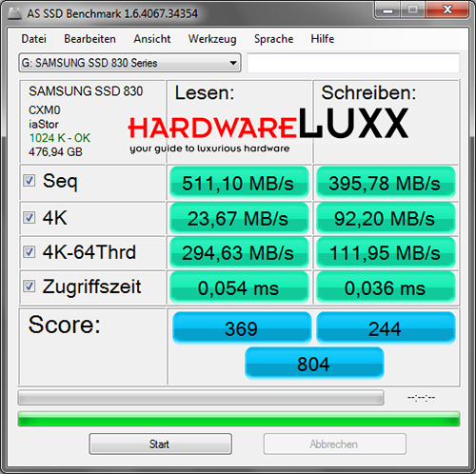This screenshot has height=474, width=476.
Task: Maximize the benchmark window
Action: (x=412, y=10)
